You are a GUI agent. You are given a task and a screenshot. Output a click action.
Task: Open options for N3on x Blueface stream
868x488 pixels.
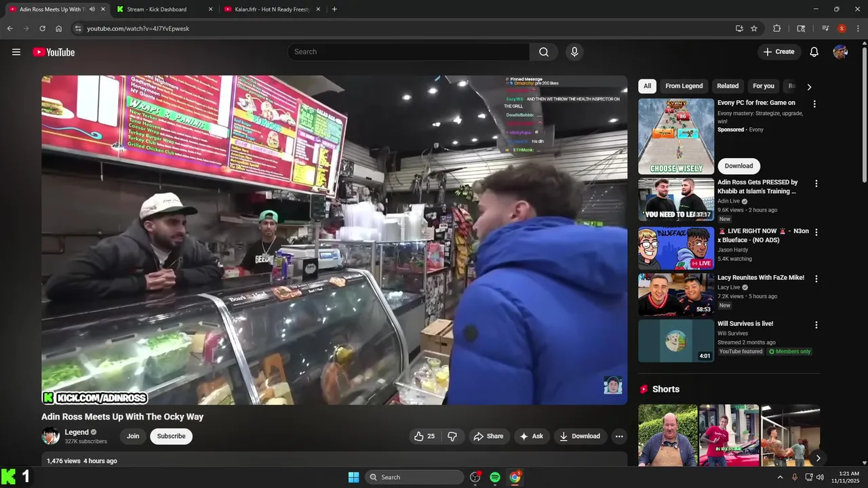[816, 232]
